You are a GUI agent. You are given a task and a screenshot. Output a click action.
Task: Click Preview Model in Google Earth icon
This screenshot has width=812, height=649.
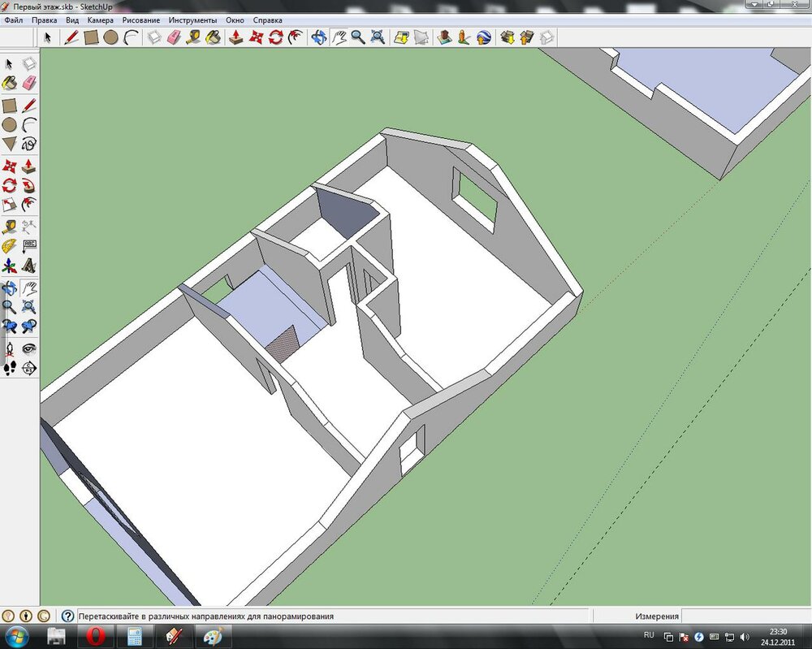click(484, 37)
